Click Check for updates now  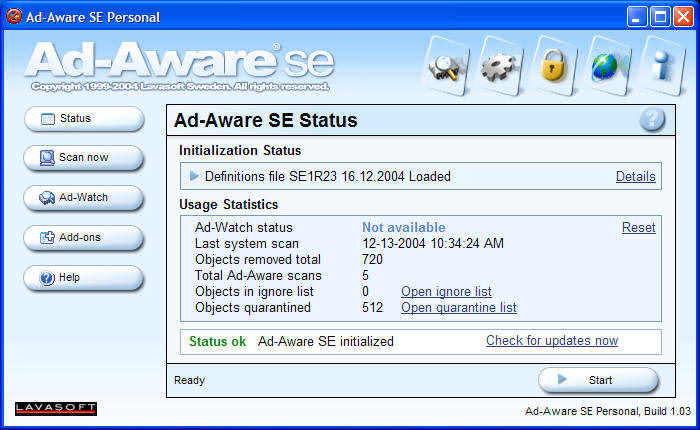[552, 341]
